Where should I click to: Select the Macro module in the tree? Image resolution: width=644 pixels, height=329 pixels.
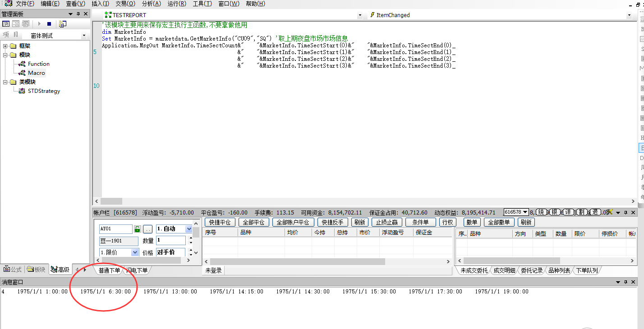coord(36,73)
